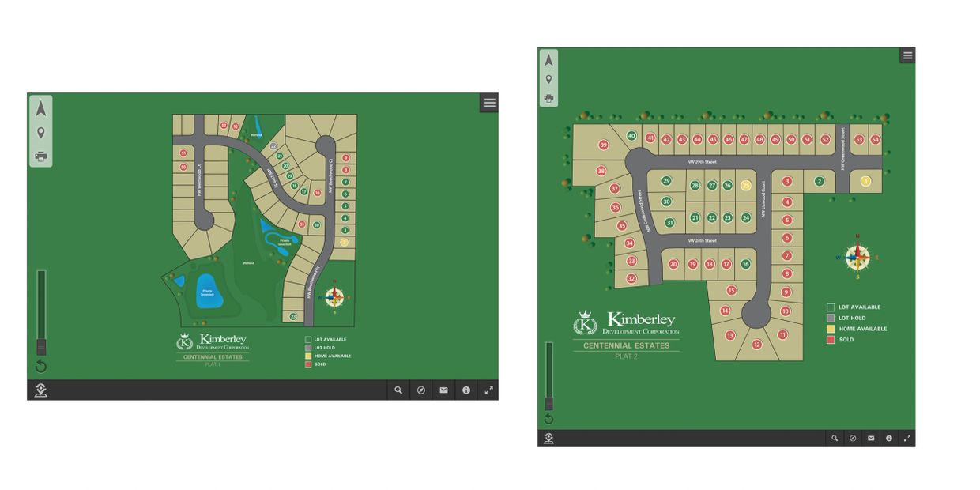This screenshot has width=980, height=490.
Task: Click the north arrow icon in Plat 1 viewer
Action: (x=41, y=109)
